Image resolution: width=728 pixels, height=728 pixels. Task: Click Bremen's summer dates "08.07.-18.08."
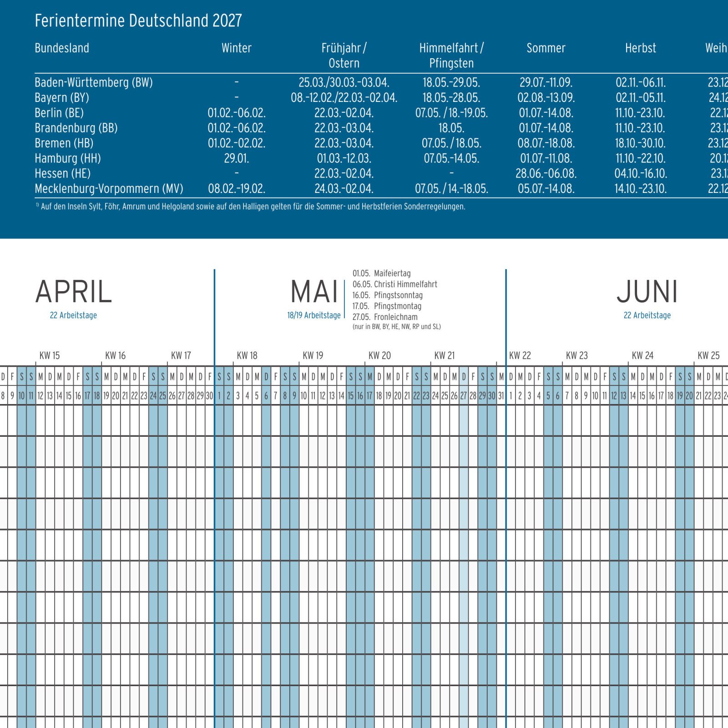[546, 143]
